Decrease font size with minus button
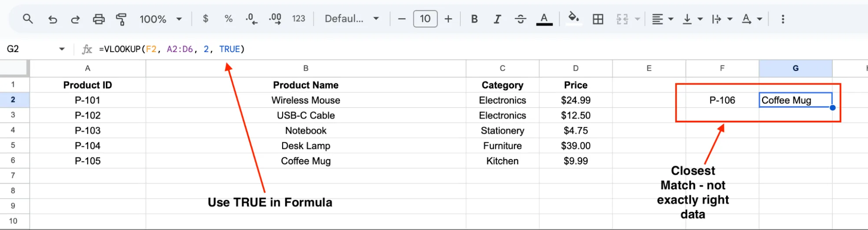Screen dimensions: 868x230 point(402,19)
